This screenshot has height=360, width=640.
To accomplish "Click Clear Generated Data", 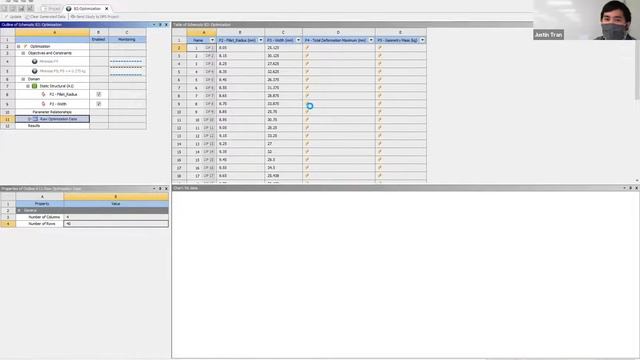I will [x=45, y=17].
